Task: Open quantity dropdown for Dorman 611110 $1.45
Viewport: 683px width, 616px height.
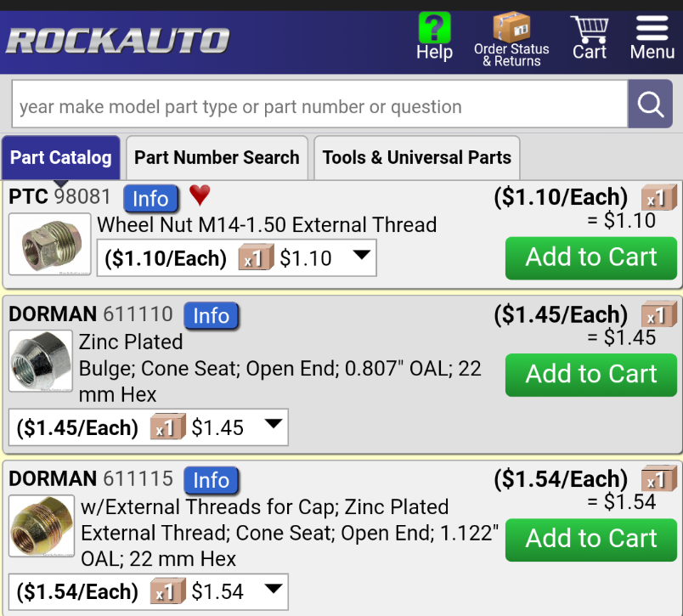Action: [148, 427]
